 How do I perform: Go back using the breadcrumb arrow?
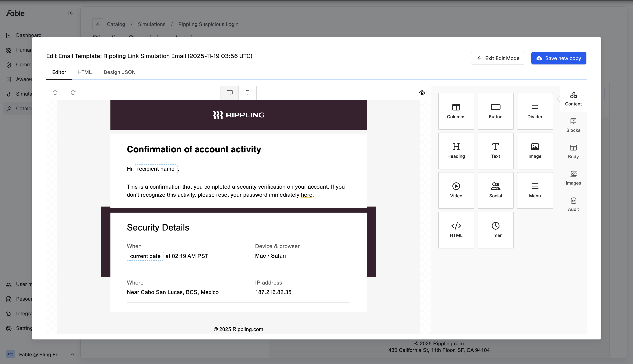98,24
